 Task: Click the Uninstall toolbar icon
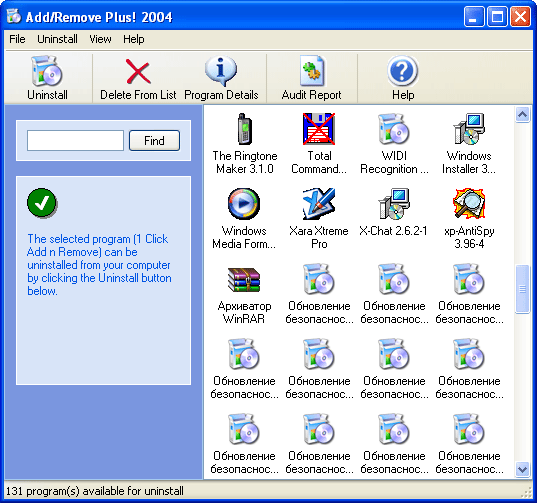pyautogui.click(x=47, y=71)
